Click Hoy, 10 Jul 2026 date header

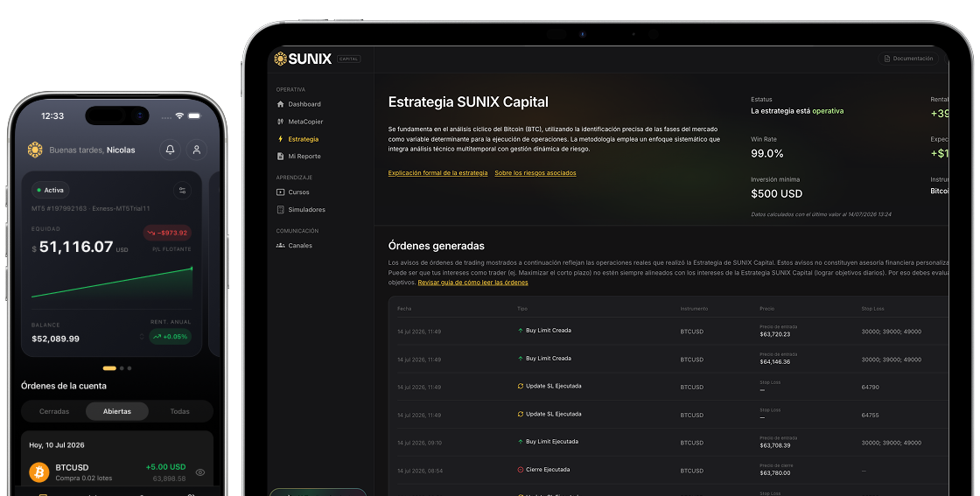pos(57,445)
